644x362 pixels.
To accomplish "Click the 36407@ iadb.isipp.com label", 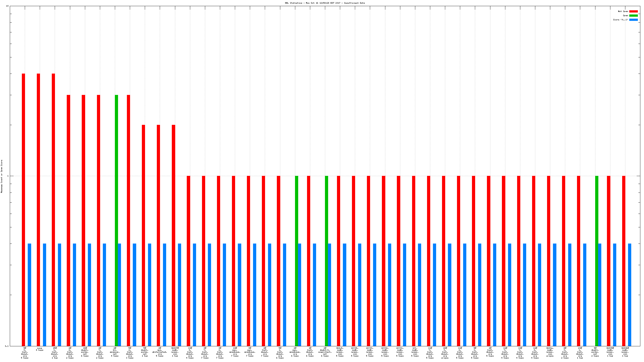I will click(x=175, y=352).
